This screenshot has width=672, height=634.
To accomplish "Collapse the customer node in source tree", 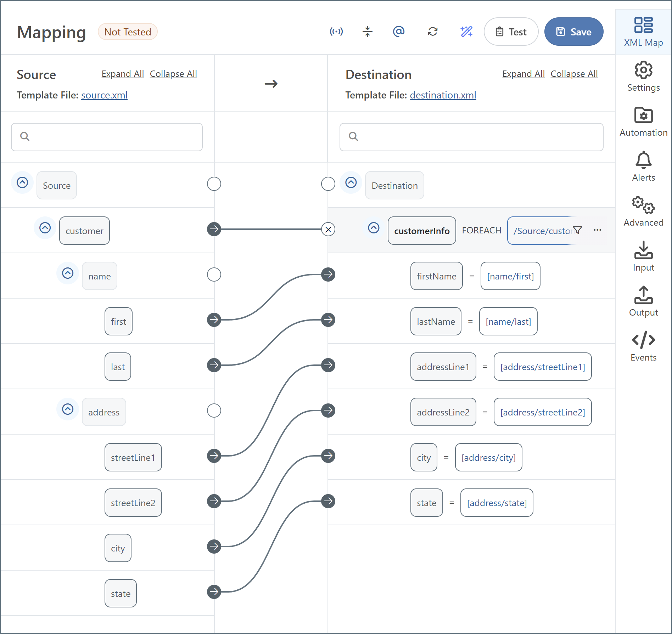I will click(x=45, y=228).
